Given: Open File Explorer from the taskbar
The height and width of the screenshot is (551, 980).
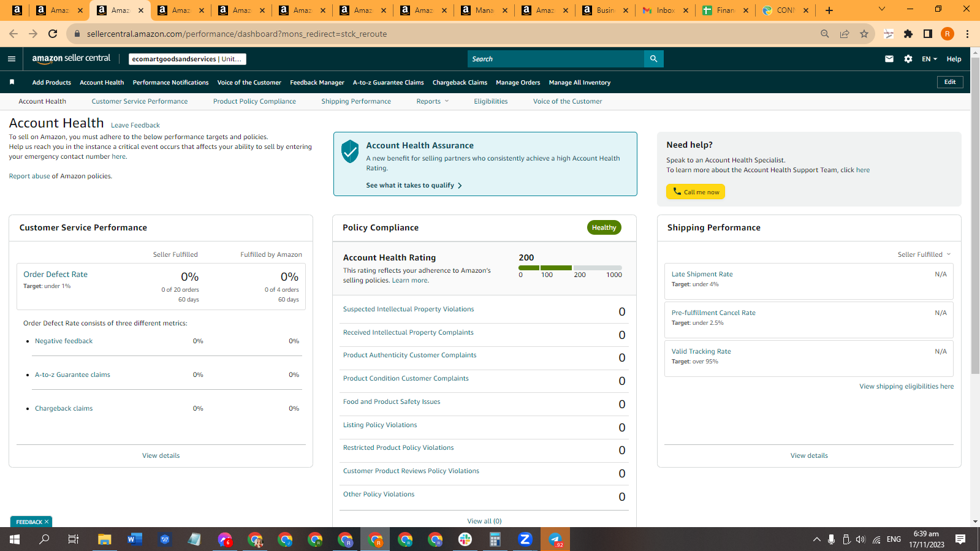Looking at the screenshot, I should [105, 539].
